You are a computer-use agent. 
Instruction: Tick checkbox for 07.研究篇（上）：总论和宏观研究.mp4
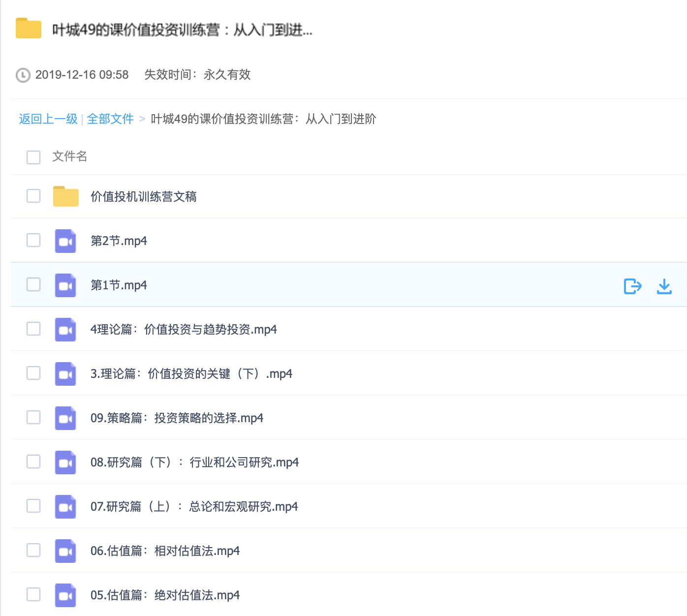[x=33, y=506]
